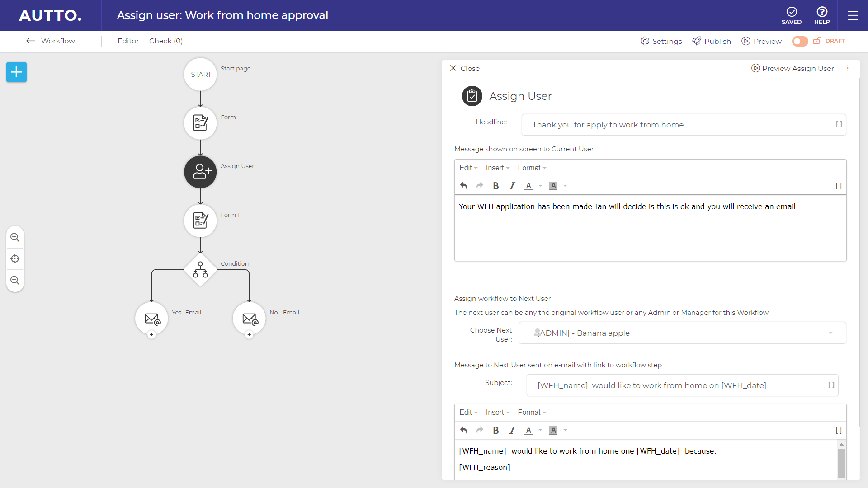Insert placeholder in first message editor
868x488 pixels.
pos(839,186)
